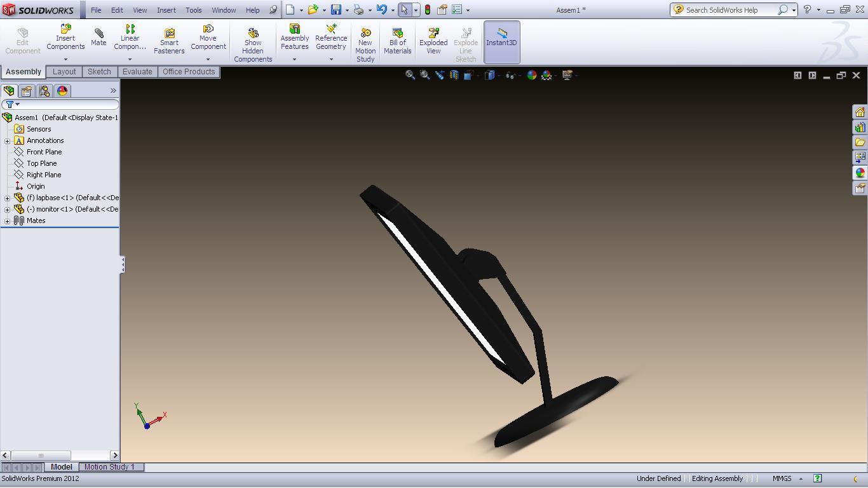The image size is (868, 488).
Task: Click the Edit Appearance color ball
Action: point(532,75)
